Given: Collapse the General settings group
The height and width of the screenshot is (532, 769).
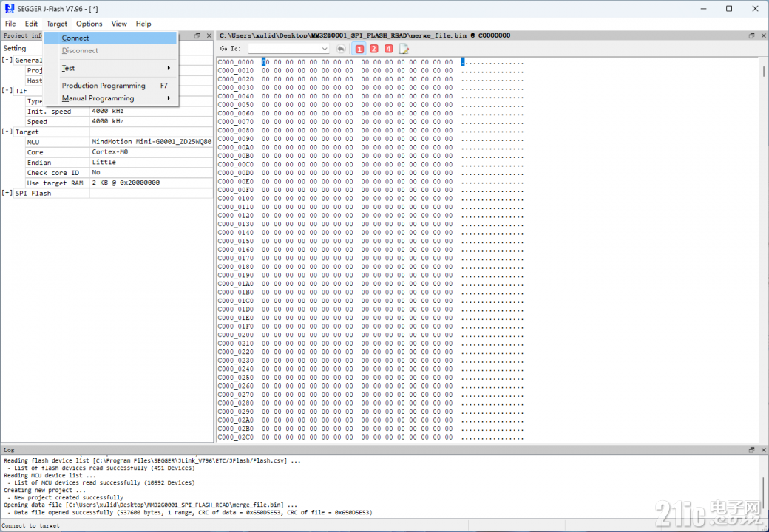Looking at the screenshot, I should 7,60.
